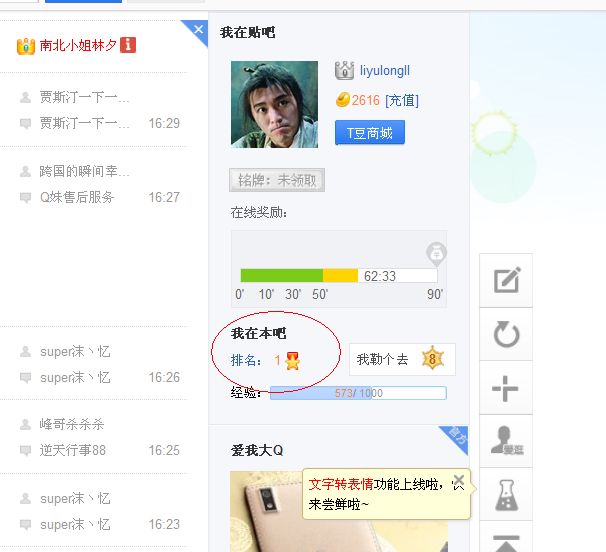Click the 16:27 reply time
This screenshot has width=606, height=552.
(164, 198)
